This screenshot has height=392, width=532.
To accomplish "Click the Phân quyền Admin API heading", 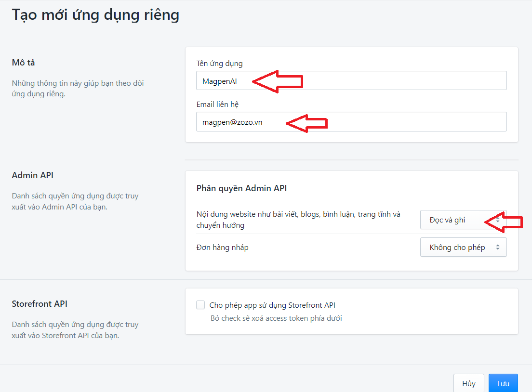I will pos(241,188).
